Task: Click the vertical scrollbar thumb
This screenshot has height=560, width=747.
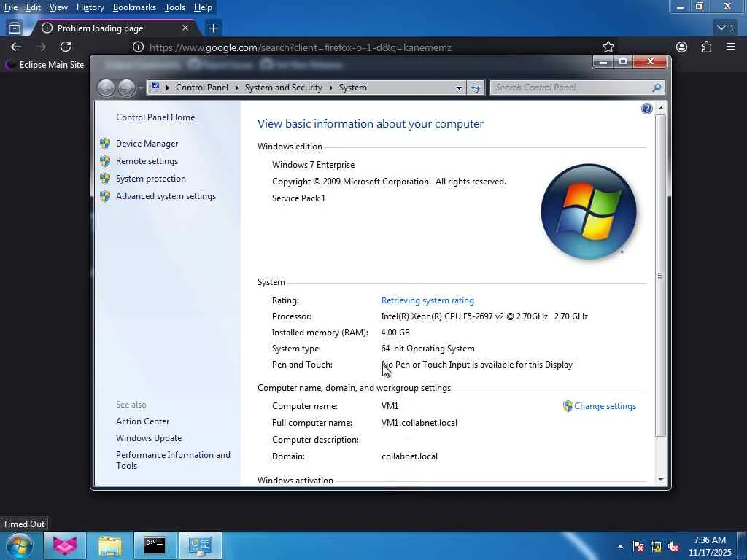Action: (660, 275)
